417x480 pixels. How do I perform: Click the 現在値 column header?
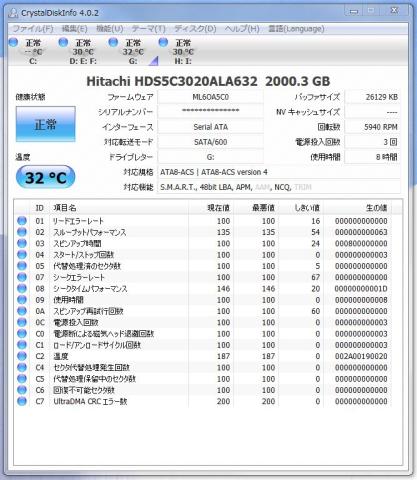point(211,208)
